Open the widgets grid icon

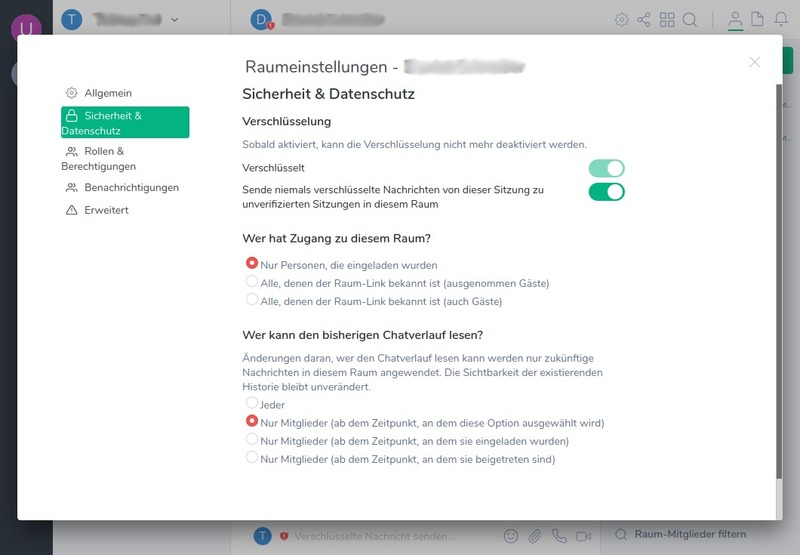point(667,19)
